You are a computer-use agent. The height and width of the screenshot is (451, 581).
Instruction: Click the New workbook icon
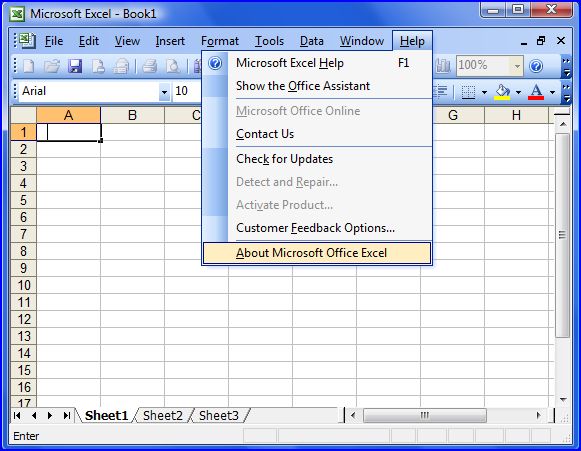29,66
